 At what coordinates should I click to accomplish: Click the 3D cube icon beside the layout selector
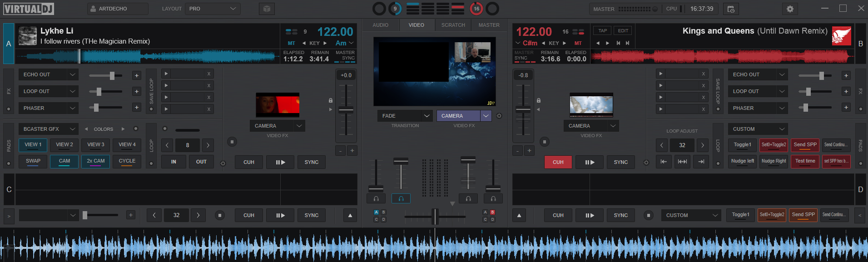point(267,9)
